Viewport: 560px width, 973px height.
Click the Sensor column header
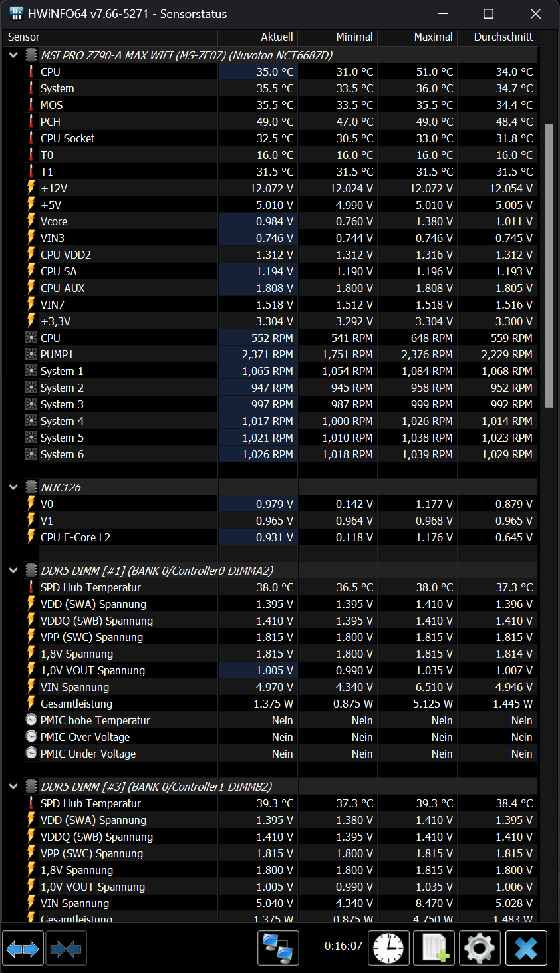tap(110, 37)
